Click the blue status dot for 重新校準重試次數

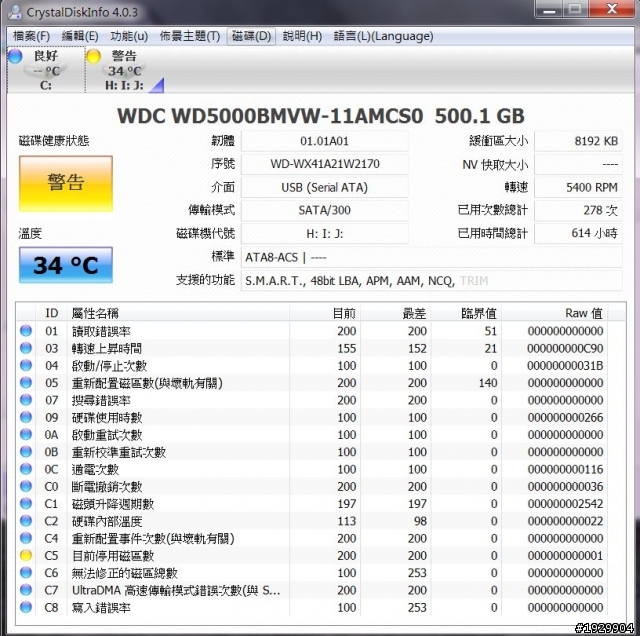coord(26,451)
